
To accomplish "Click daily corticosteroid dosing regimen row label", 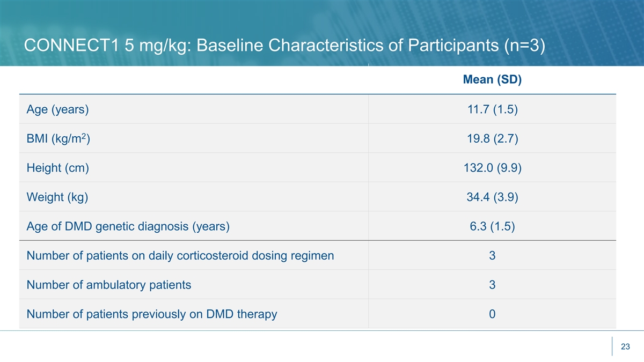I will [x=180, y=256].
